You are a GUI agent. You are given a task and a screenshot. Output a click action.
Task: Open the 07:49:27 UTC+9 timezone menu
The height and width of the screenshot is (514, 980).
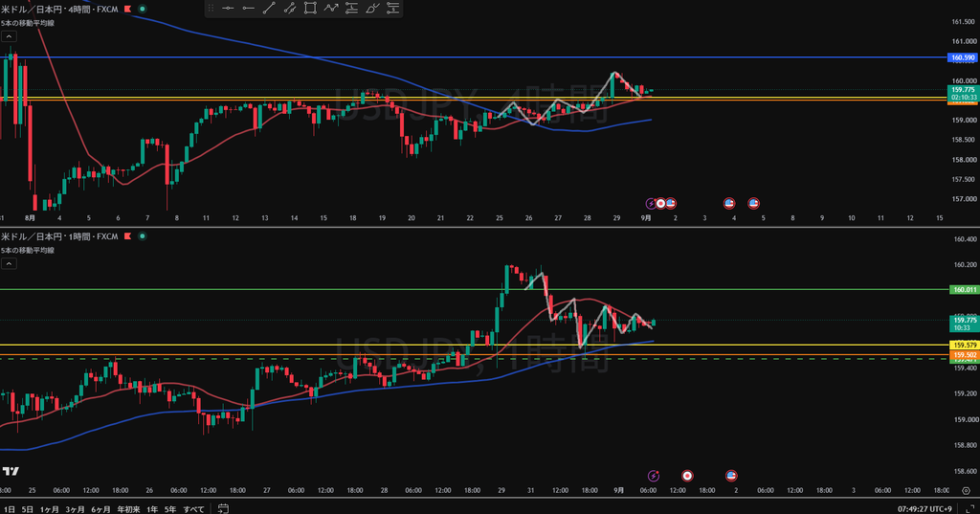[x=924, y=509]
